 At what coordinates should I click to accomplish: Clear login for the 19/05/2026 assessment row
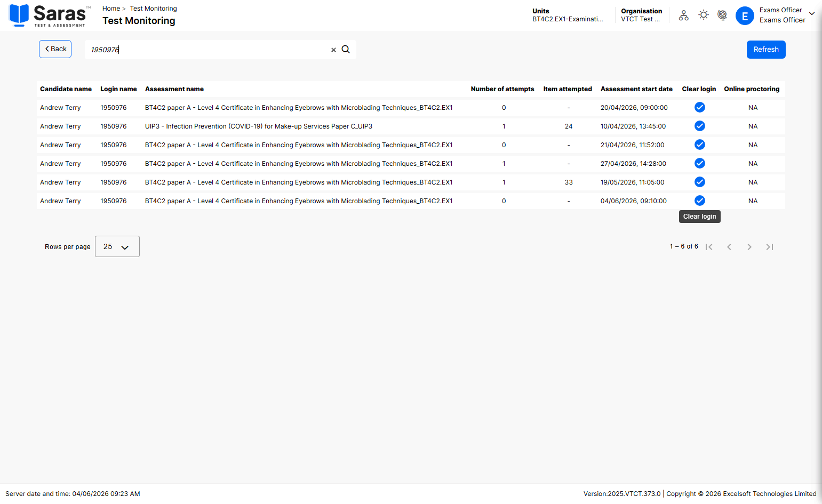pyautogui.click(x=700, y=182)
